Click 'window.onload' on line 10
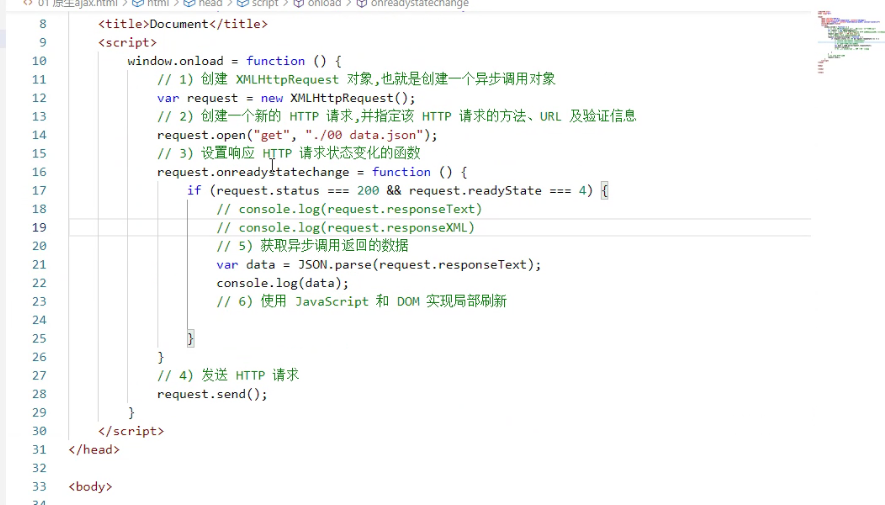The height and width of the screenshot is (505, 885). tap(176, 61)
